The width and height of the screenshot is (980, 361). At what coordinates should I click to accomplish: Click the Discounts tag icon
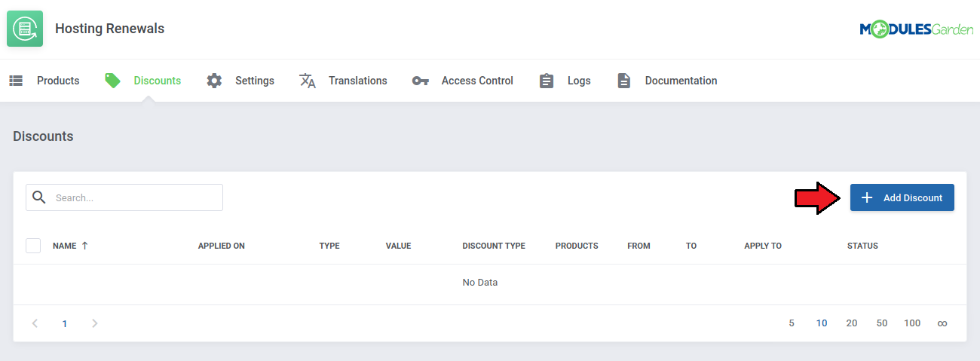pyautogui.click(x=112, y=81)
